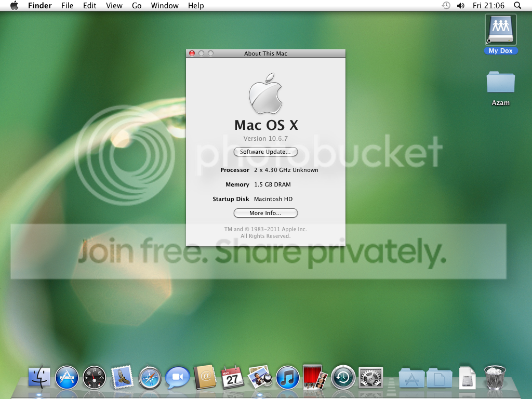Open Finder from the Dock
Screen dimensions: 532x399
tap(39, 377)
